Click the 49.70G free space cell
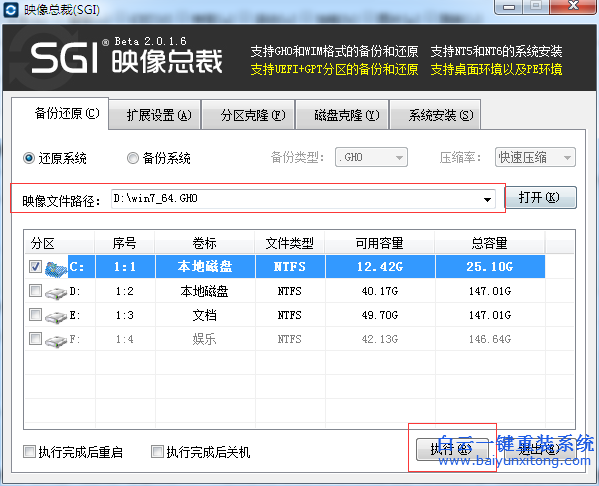The width and height of the screenshot is (599, 486). pyautogui.click(x=380, y=315)
